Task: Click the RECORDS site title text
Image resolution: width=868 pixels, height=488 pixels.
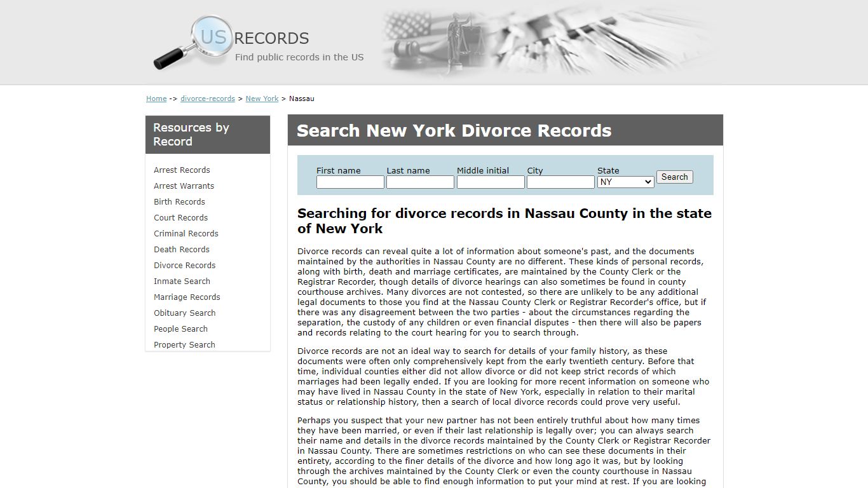Action: (x=271, y=39)
